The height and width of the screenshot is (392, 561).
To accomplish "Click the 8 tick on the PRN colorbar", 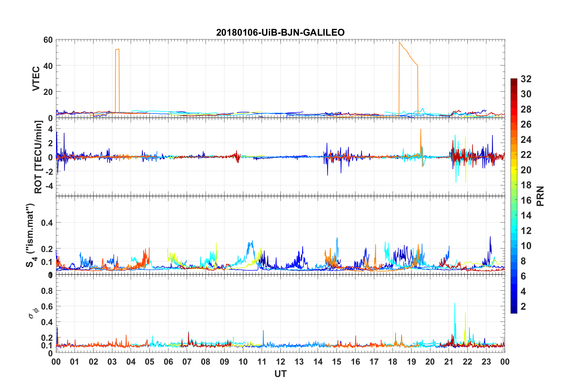I will [x=523, y=261].
